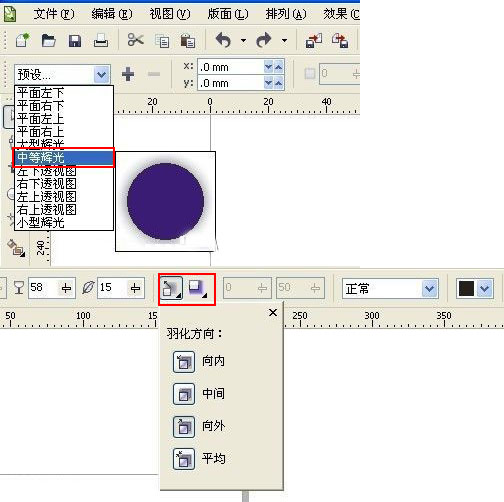Select the 左上透视图 preset
This screenshot has height=502, width=504.
pos(64,196)
